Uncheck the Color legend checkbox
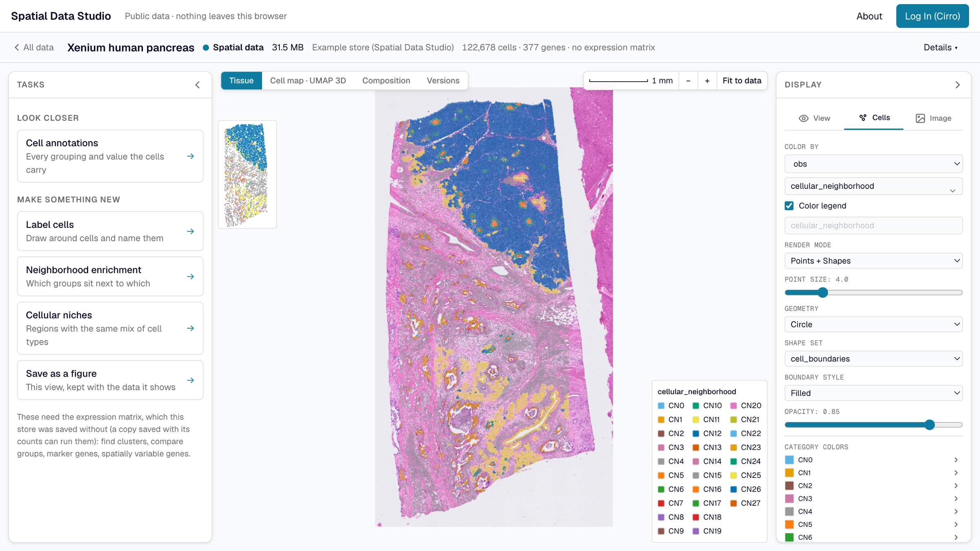980x551 pixels. 789,206
